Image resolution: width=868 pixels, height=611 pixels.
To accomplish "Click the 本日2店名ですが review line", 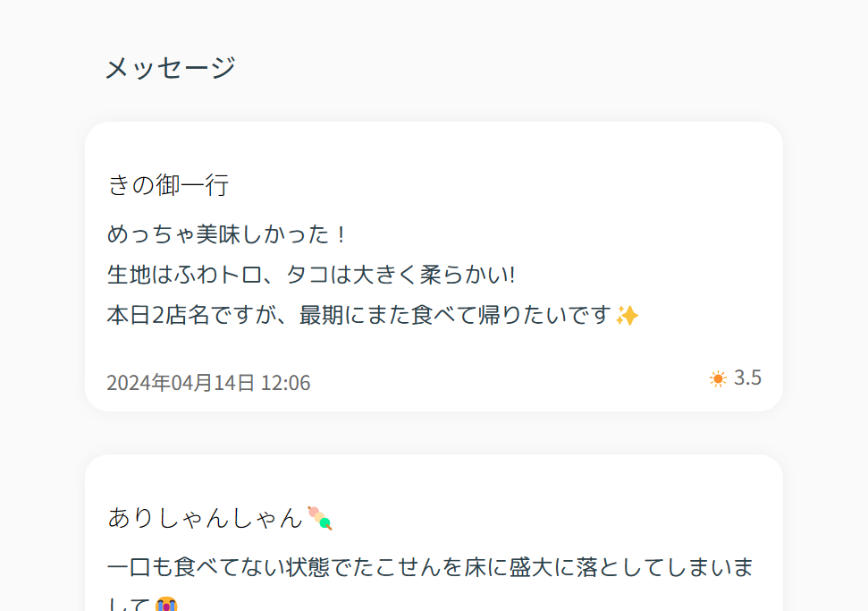I will 373,315.
